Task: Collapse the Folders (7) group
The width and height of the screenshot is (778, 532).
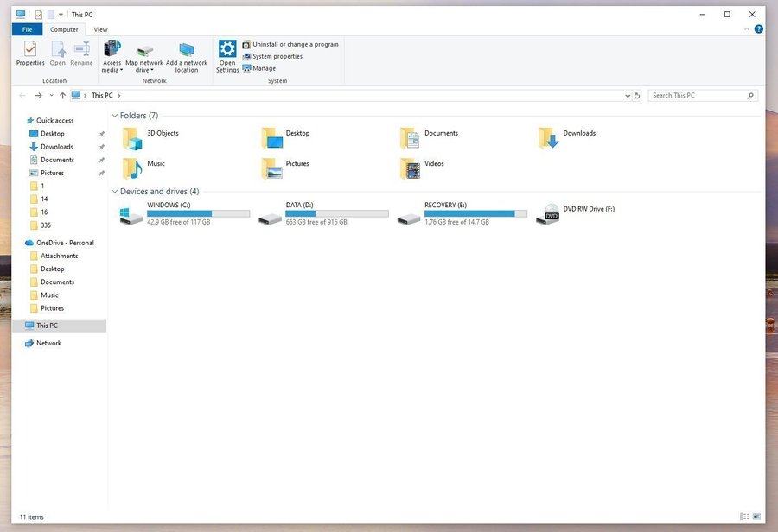Action: (115, 116)
